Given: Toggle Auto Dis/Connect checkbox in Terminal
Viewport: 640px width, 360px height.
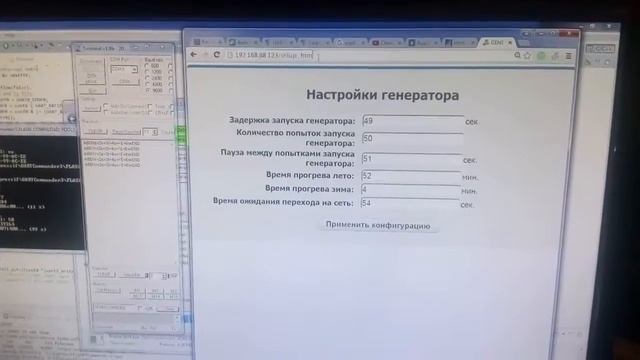Looking at the screenshot, I should [106, 107].
